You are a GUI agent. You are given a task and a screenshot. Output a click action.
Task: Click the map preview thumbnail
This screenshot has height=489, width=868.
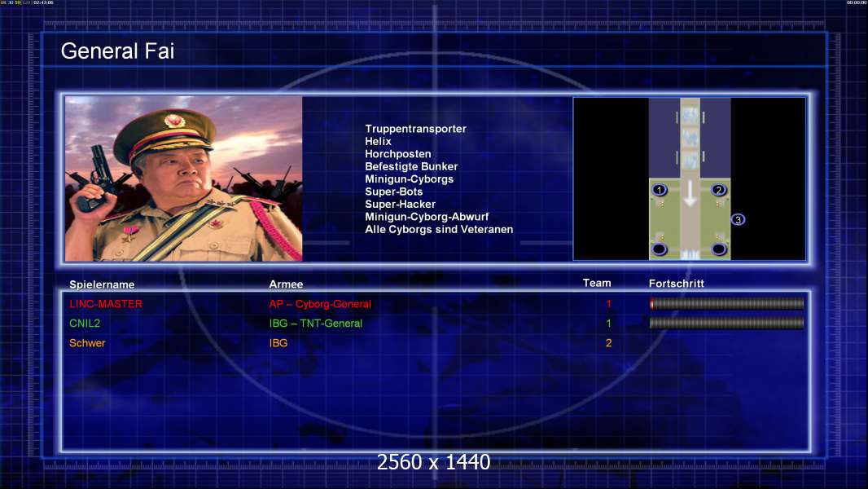[689, 178]
